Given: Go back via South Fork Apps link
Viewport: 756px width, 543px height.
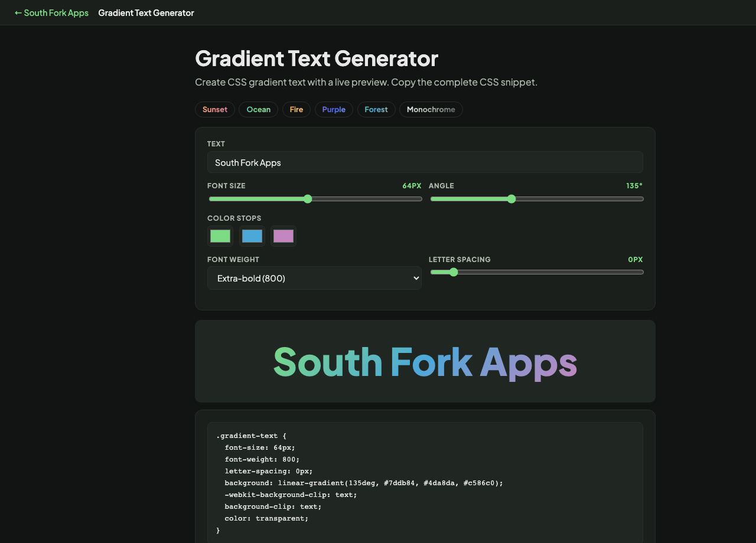Looking at the screenshot, I should [x=51, y=12].
